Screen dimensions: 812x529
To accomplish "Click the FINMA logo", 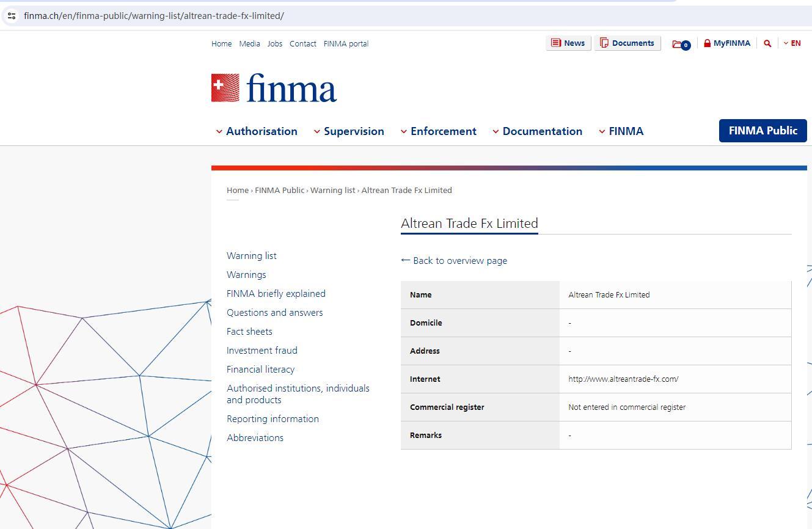I will pyautogui.click(x=274, y=89).
